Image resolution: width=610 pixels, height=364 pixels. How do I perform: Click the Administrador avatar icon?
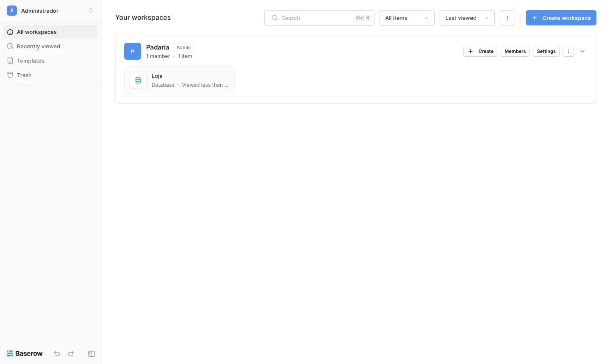tap(12, 11)
